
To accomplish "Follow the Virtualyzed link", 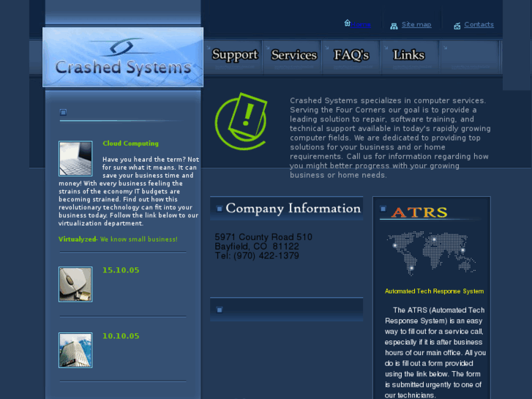I will point(78,239).
